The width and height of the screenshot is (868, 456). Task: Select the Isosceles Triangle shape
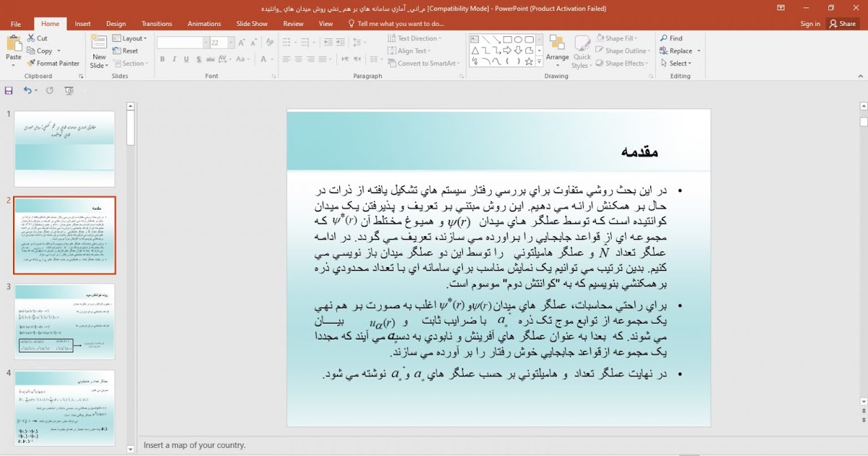[475, 51]
